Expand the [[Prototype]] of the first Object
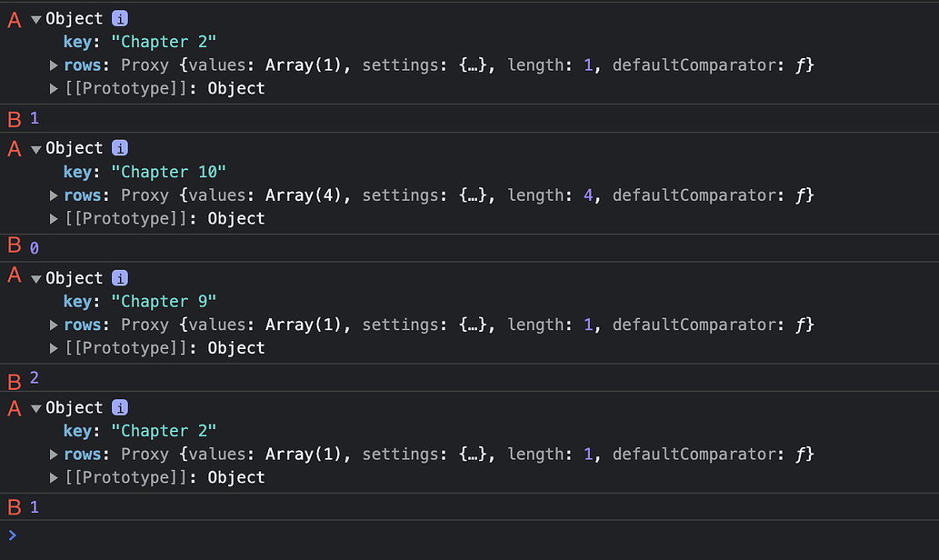Image resolution: width=939 pixels, height=560 pixels. [54, 87]
